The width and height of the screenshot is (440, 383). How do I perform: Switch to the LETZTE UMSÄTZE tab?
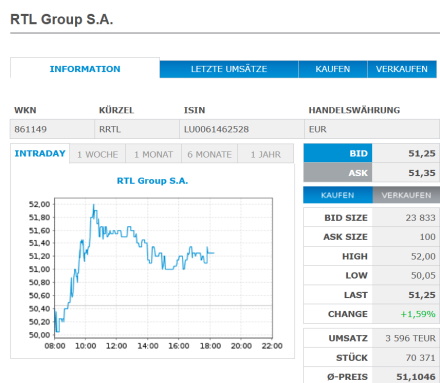pyautogui.click(x=229, y=69)
